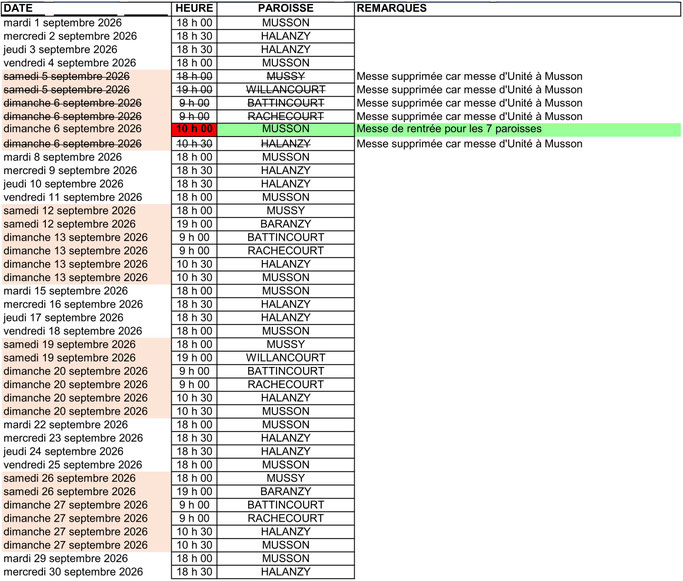Click 18 h 00 time for samedi 19 septembre
The image size is (683, 581).
point(194,345)
